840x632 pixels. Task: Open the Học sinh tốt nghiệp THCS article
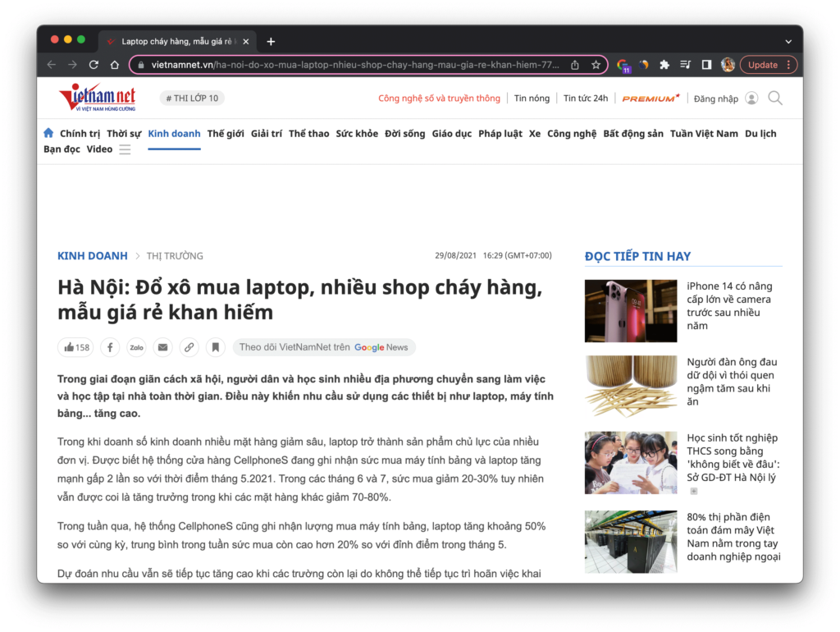(x=733, y=457)
